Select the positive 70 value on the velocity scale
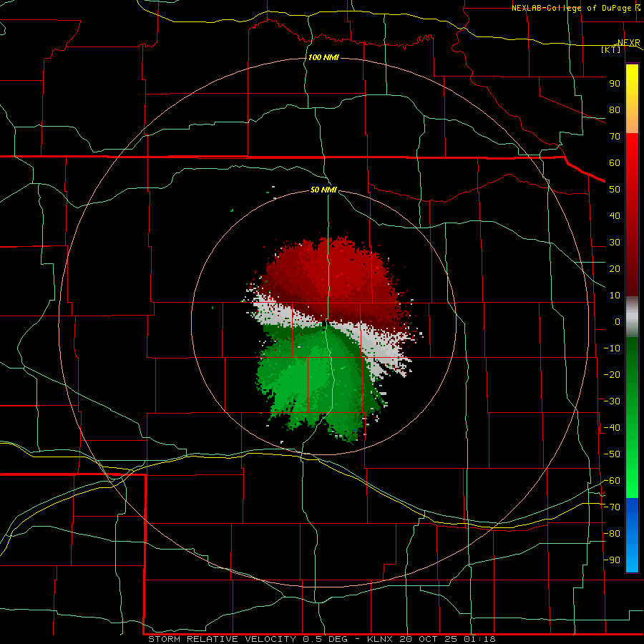 point(615,137)
